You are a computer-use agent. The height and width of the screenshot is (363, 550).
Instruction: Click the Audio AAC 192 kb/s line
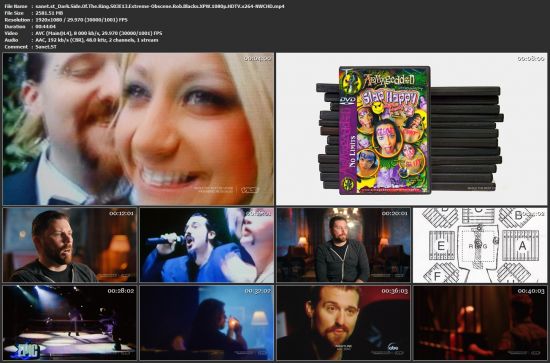81,40
